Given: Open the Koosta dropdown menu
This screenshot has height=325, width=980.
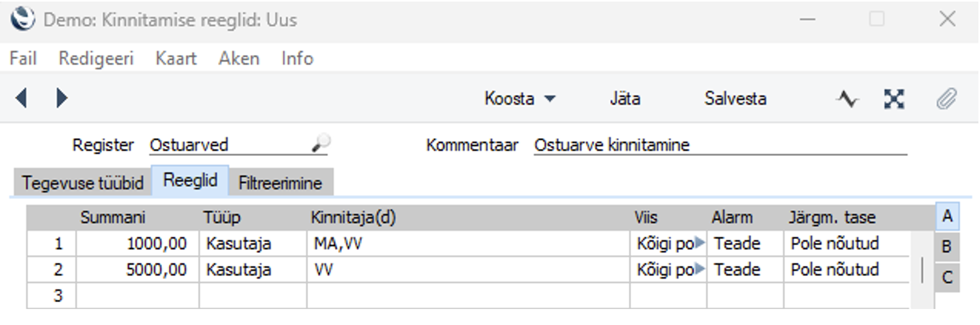Looking at the screenshot, I should (x=520, y=98).
